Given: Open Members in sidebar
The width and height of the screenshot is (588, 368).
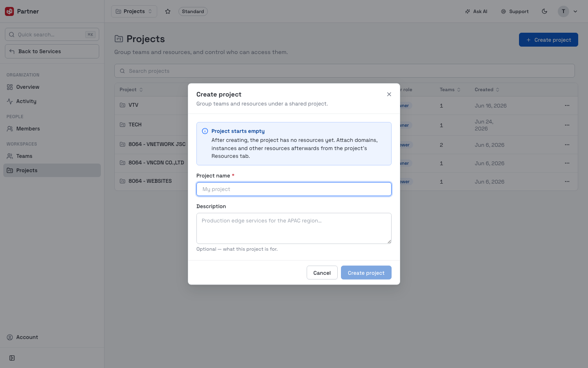Looking at the screenshot, I should pos(52,129).
